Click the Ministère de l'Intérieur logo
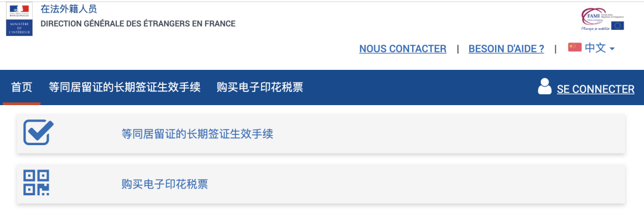The height and width of the screenshot is (215, 644). coord(19,20)
